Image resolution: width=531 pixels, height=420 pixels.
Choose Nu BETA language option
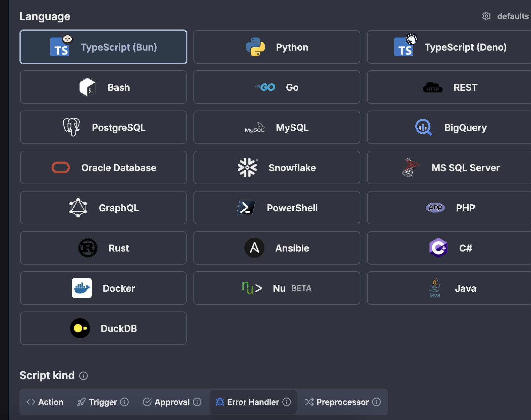tap(277, 288)
